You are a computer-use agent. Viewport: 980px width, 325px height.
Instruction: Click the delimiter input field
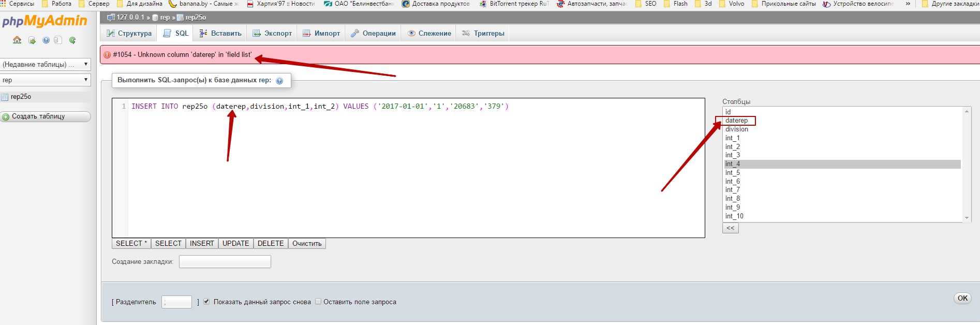pyautogui.click(x=176, y=302)
